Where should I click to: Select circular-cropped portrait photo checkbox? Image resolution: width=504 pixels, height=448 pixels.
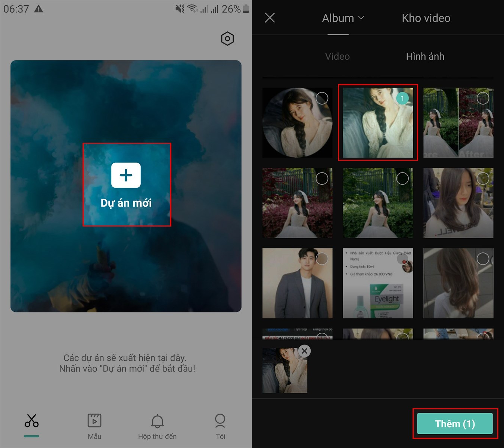click(x=322, y=98)
